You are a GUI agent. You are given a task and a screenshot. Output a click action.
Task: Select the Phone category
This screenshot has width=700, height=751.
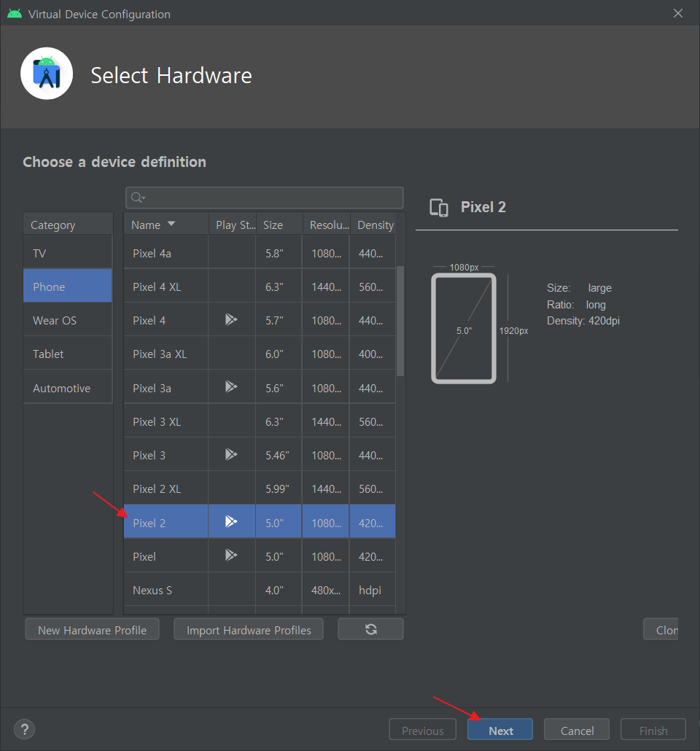[x=68, y=287]
